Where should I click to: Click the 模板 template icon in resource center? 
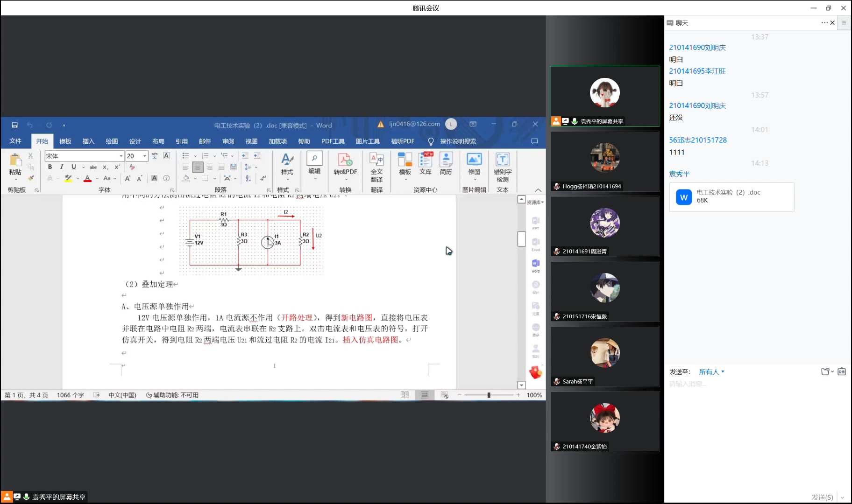tap(405, 159)
